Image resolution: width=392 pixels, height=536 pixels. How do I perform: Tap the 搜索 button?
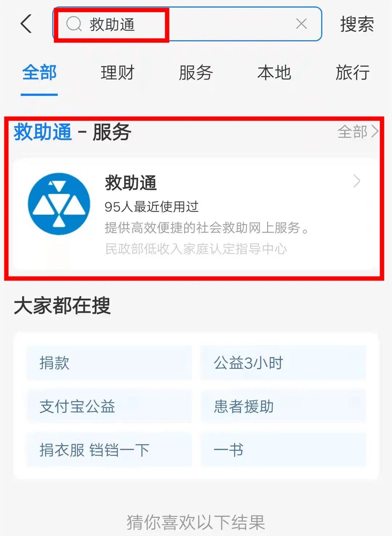point(357,24)
